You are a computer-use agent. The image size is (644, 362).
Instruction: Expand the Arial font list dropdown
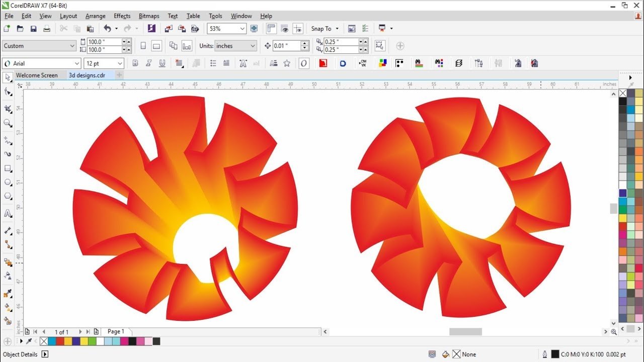click(x=41, y=63)
